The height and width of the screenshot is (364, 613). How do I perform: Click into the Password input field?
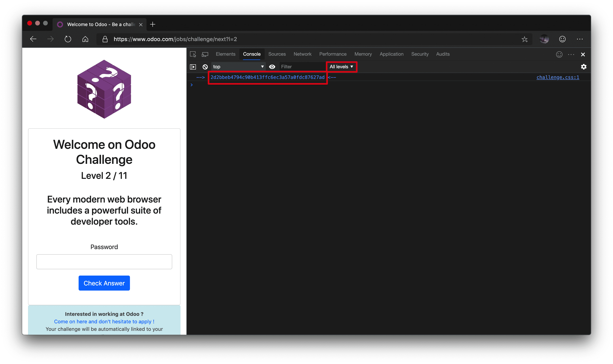pyautogui.click(x=104, y=262)
